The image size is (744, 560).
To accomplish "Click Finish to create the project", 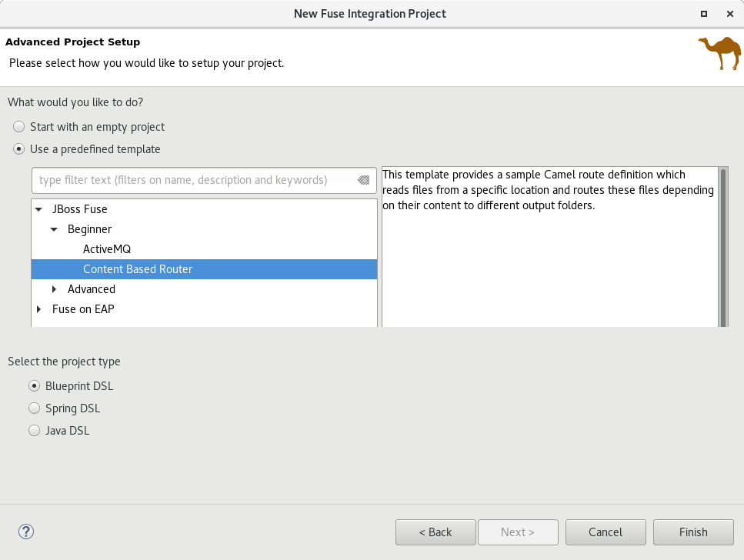I will tap(692, 532).
